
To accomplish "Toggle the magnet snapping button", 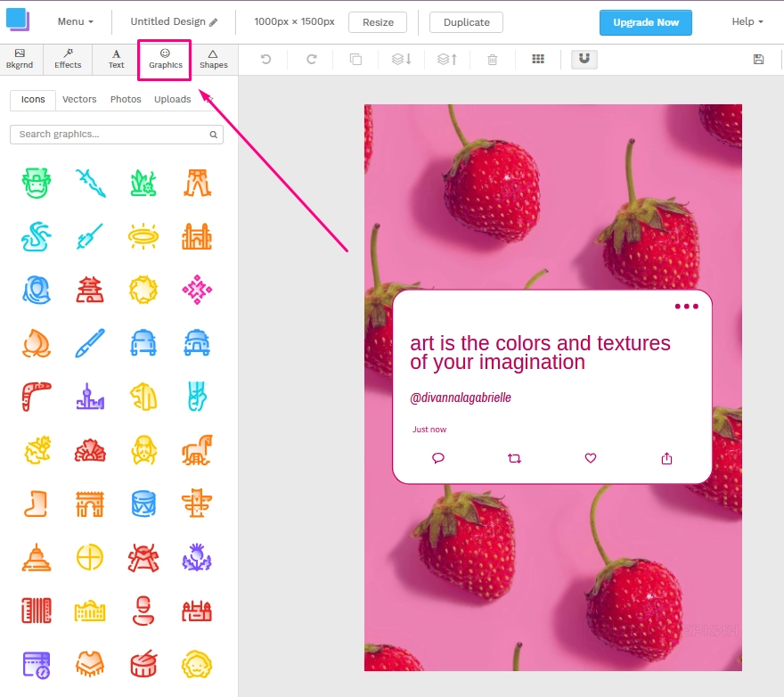I will pos(584,59).
